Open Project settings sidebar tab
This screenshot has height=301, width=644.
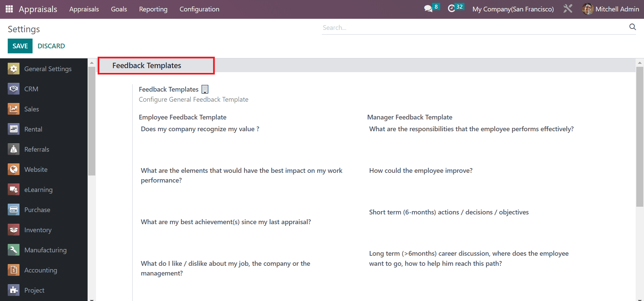(44, 290)
